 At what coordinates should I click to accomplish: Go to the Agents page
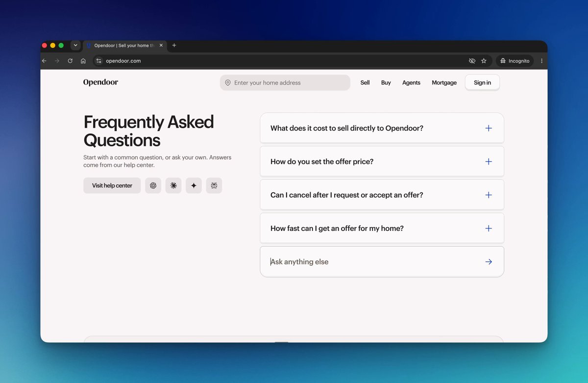[x=411, y=83]
